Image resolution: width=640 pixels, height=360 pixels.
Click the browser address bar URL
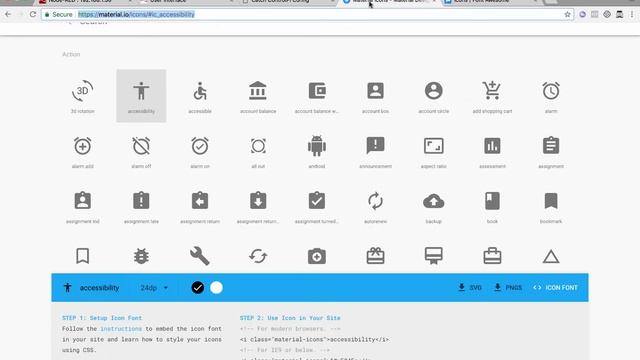[x=136, y=14]
